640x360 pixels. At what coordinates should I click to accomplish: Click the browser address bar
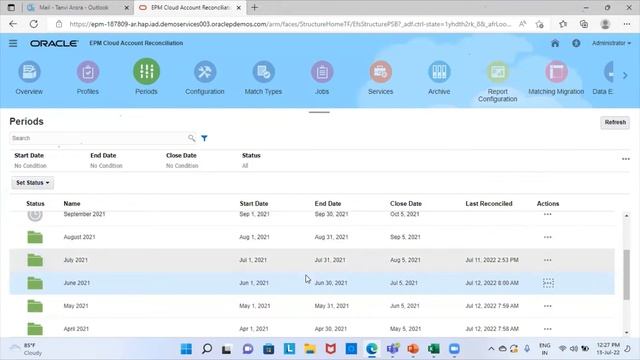point(290,24)
